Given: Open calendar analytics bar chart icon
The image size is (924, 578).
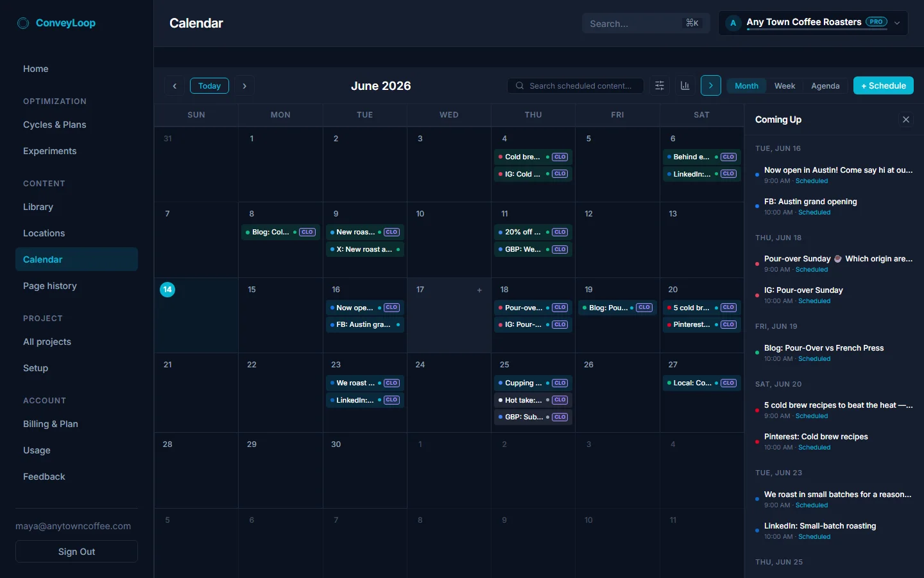Looking at the screenshot, I should 685,85.
